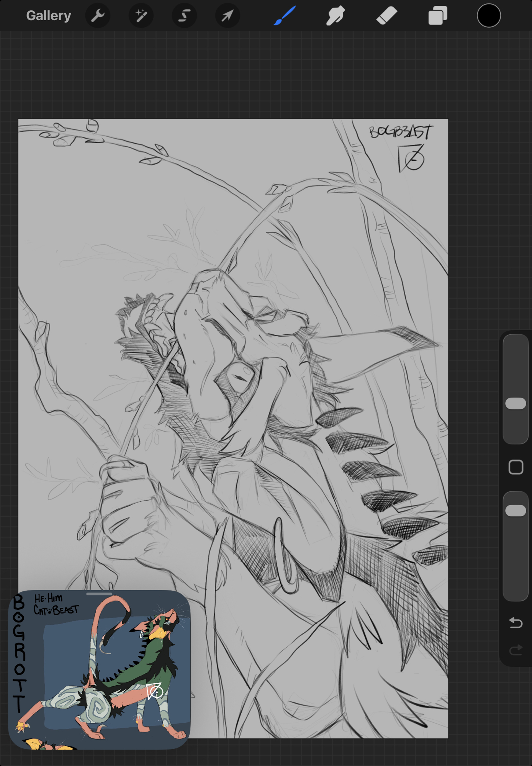Undo the last stroke
532x766 pixels.
coord(516,623)
